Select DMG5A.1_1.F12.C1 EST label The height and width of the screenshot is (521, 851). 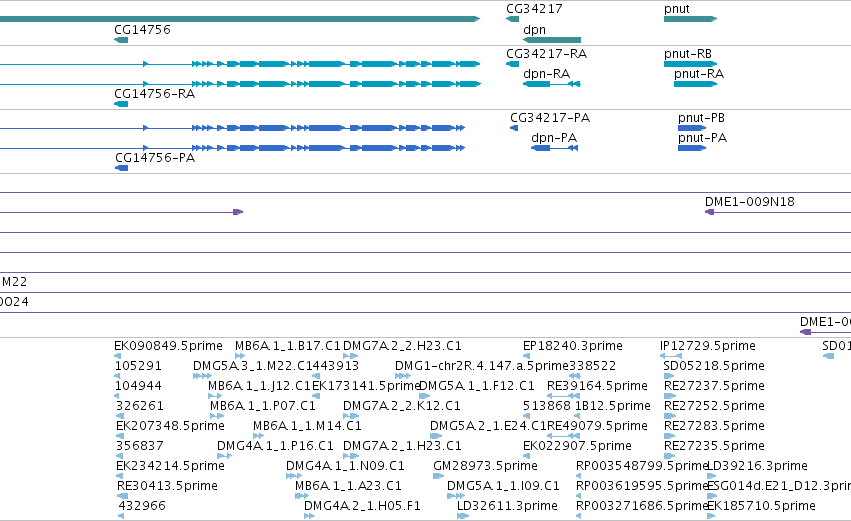pos(477,386)
